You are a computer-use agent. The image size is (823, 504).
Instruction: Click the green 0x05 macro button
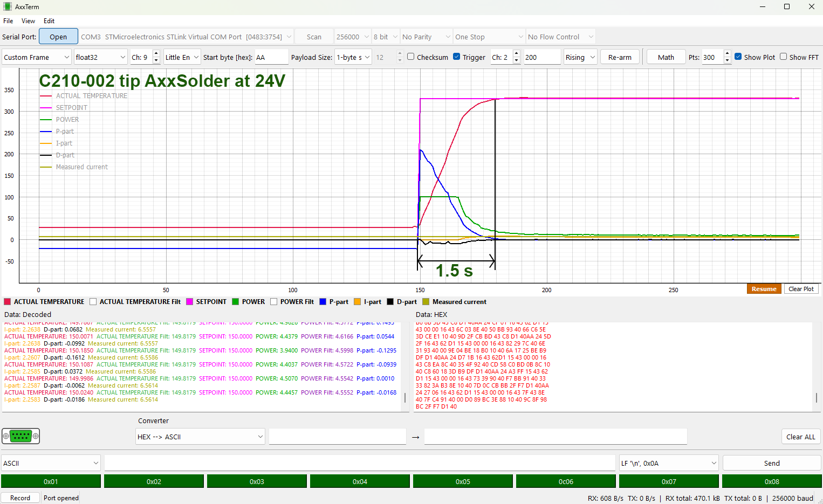pos(463,481)
